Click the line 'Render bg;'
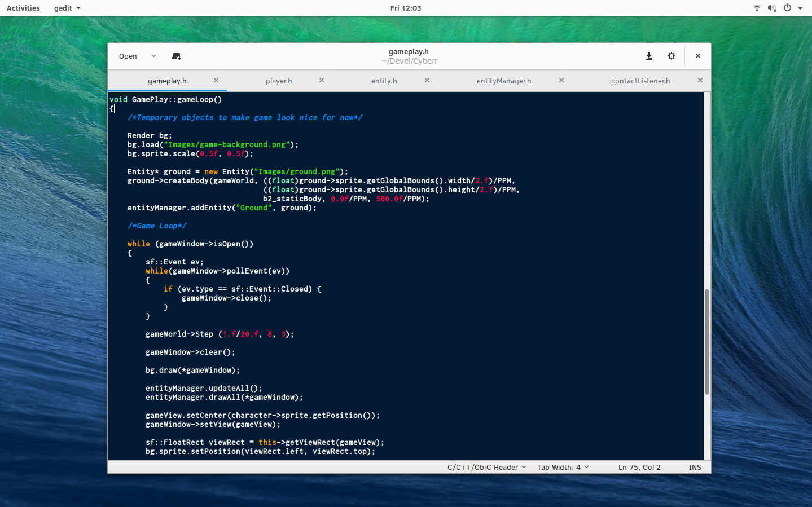Screen dimensions: 812x507 point(150,136)
